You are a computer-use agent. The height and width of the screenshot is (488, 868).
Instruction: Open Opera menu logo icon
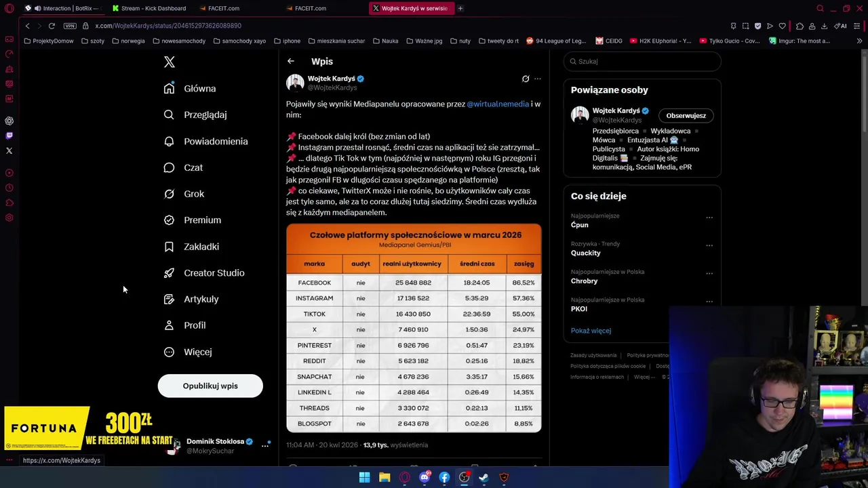tap(9, 8)
